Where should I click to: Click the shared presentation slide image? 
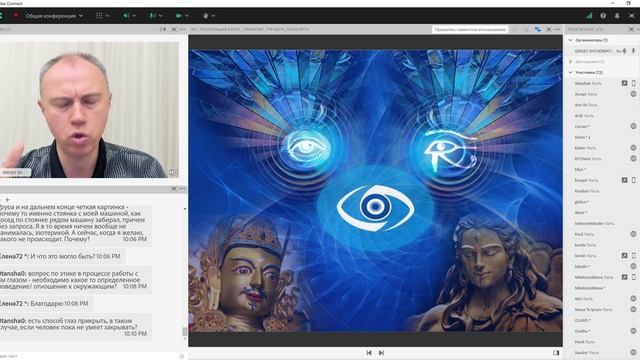(x=375, y=190)
